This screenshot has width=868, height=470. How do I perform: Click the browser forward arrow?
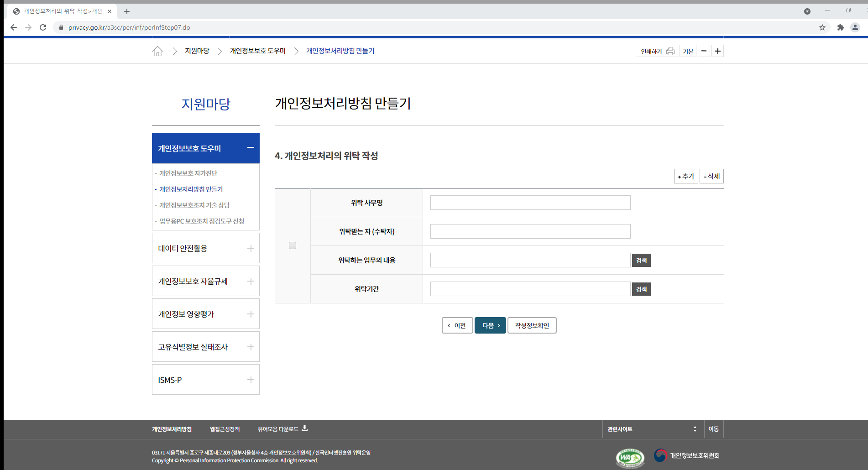28,27
